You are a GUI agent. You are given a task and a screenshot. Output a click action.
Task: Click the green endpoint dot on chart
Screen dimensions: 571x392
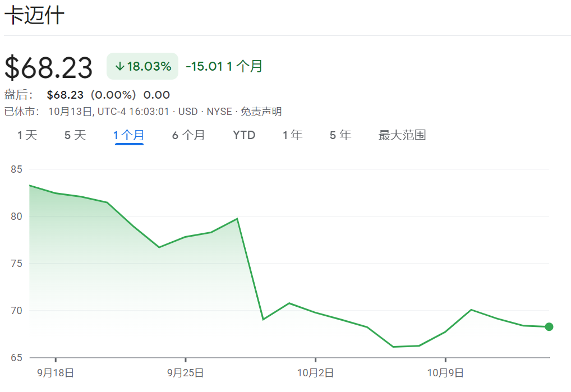549,327
